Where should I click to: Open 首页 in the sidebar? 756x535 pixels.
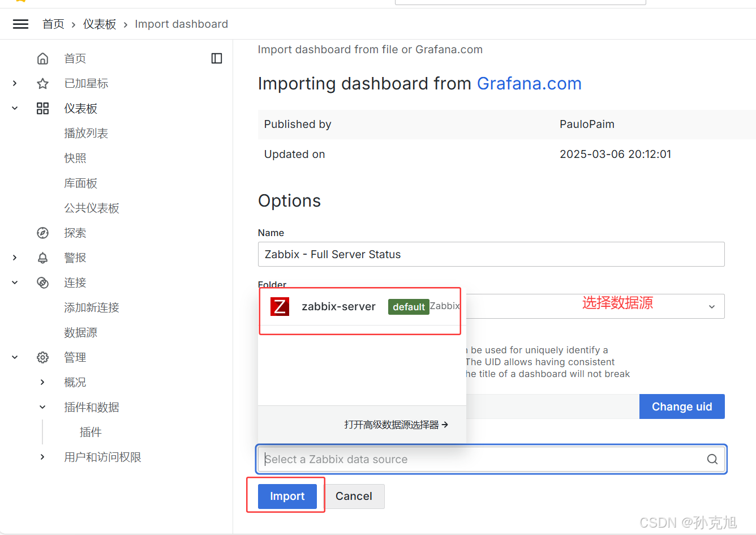[x=75, y=58]
